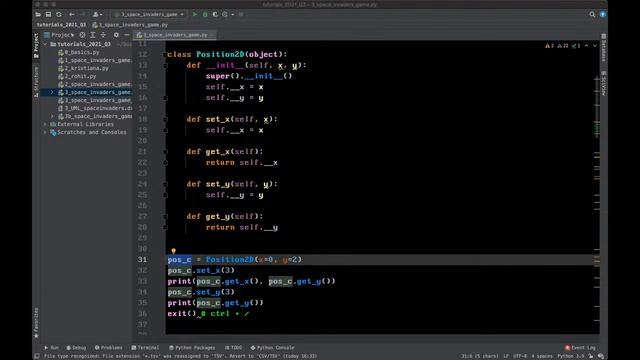Open the Debug tool window tab
640x360 pixels.
[76, 348]
